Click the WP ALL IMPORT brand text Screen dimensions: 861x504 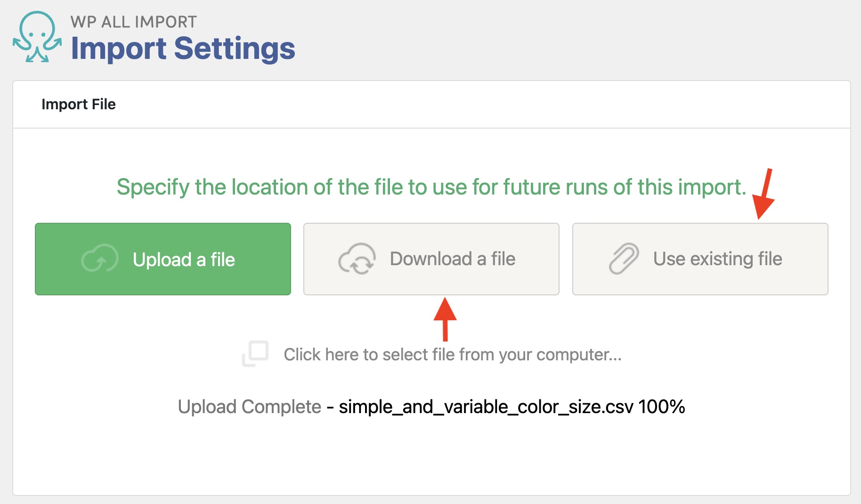pos(134,22)
